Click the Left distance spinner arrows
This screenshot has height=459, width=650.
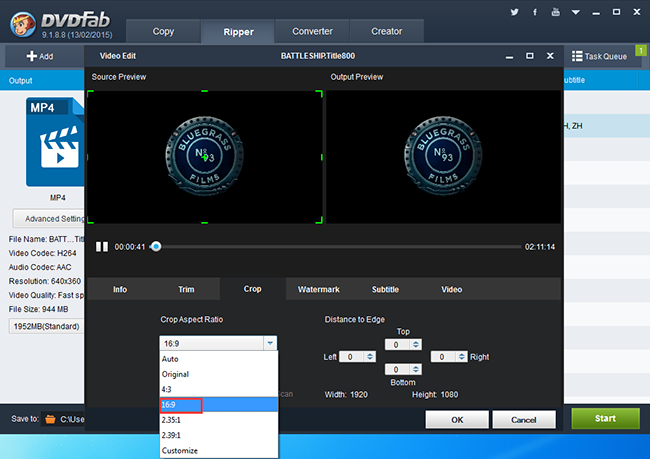click(370, 357)
